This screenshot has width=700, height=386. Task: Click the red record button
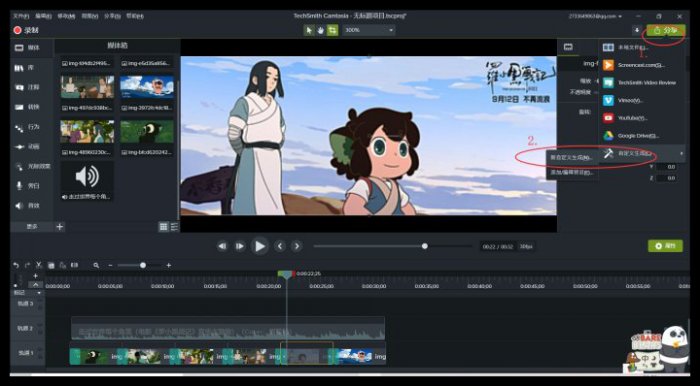[x=17, y=30]
